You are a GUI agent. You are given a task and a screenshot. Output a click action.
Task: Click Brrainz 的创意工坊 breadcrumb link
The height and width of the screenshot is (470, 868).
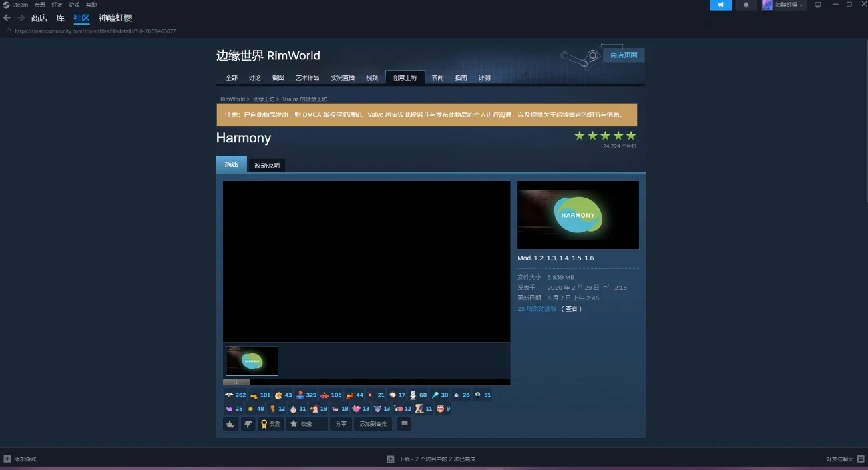304,99
